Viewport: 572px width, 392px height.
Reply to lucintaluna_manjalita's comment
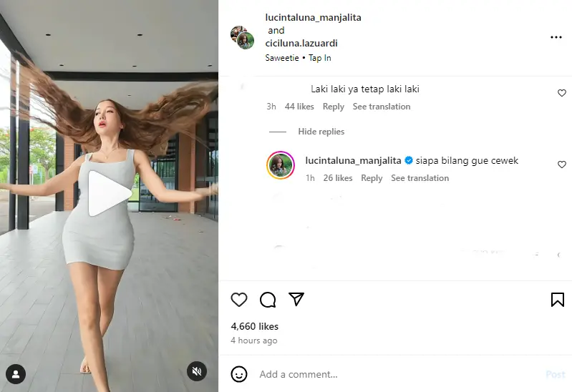[372, 178]
